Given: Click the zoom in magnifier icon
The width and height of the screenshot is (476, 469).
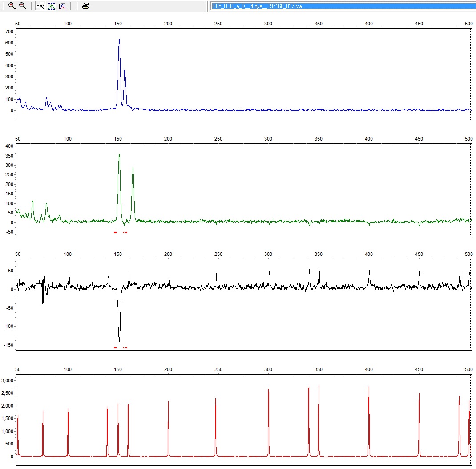Looking at the screenshot, I should (12, 6).
